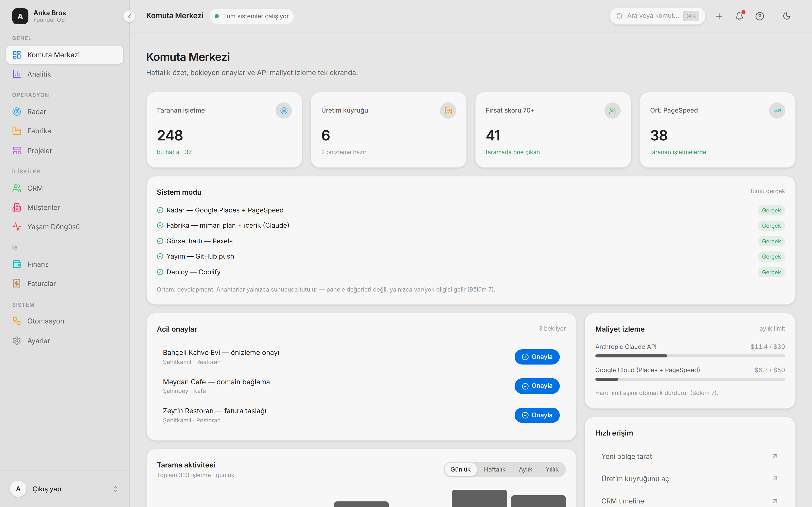Click the Anthropic Claude API cost bar

click(x=690, y=356)
